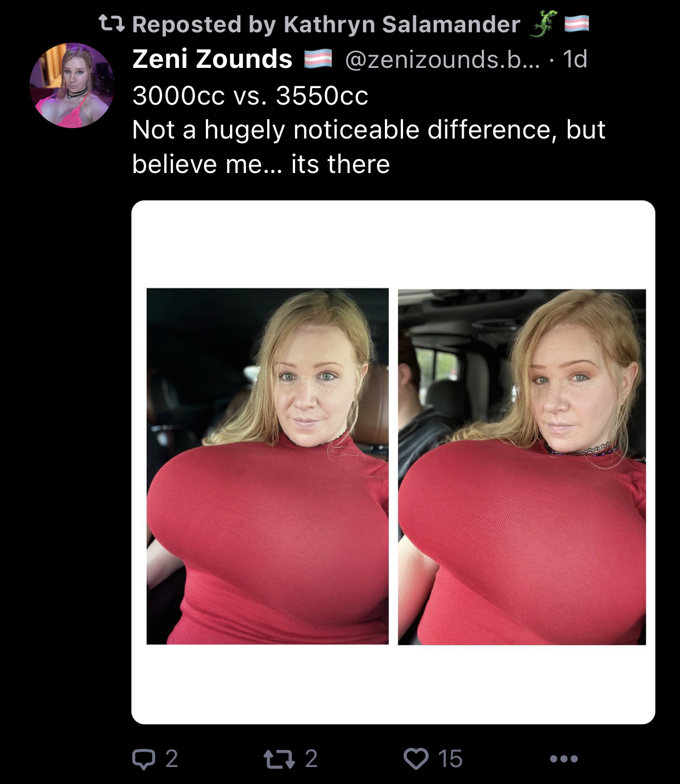Open the left photo in the attached image
This screenshot has height=784, width=680.
pos(268,466)
